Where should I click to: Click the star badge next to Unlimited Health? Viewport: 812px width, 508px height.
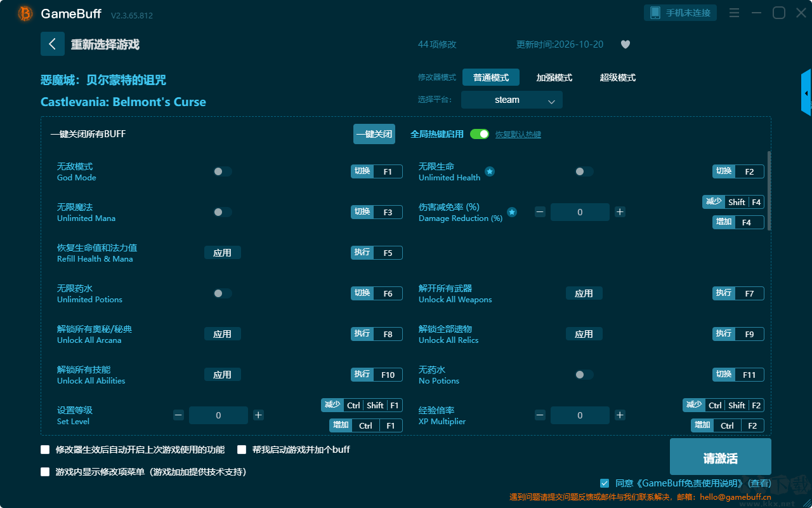click(x=490, y=171)
